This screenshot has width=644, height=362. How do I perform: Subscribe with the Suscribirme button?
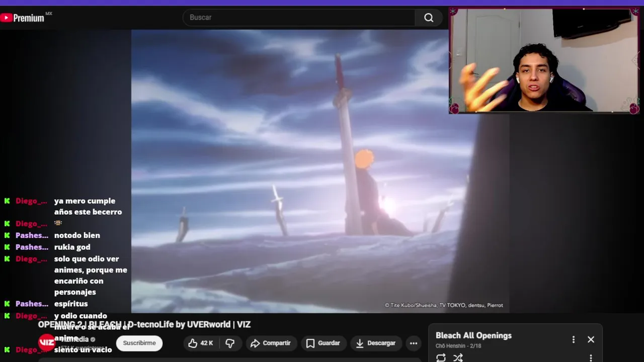pos(139,343)
